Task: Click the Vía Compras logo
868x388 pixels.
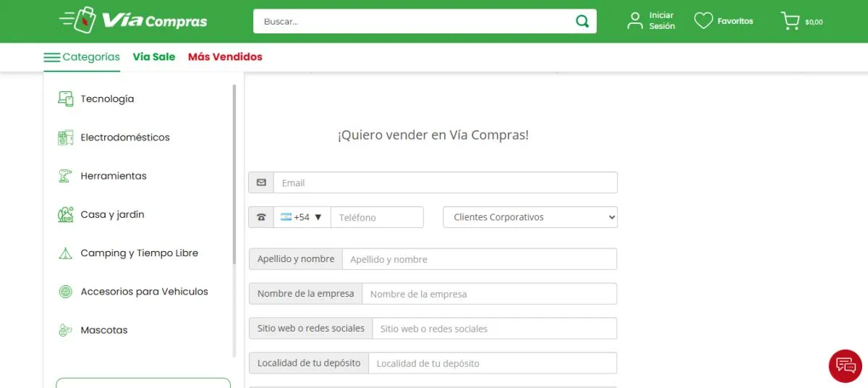Action: coord(133,20)
